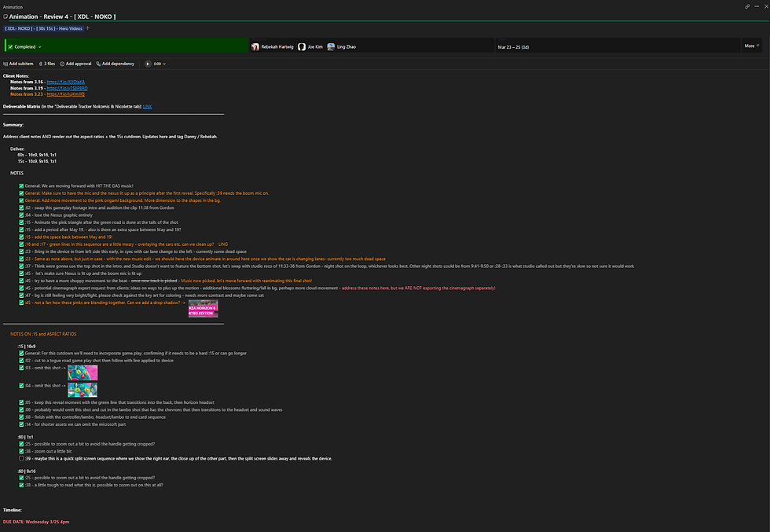Click the Summary: heading
Image resolution: width=770 pixels, height=532 pixels.
(x=13, y=125)
